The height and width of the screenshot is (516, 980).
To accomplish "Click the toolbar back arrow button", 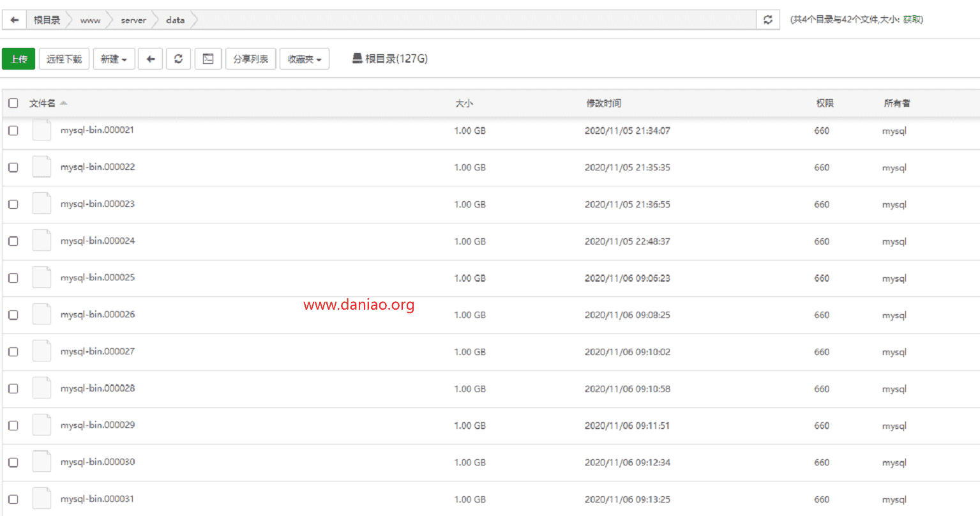I will tap(151, 59).
